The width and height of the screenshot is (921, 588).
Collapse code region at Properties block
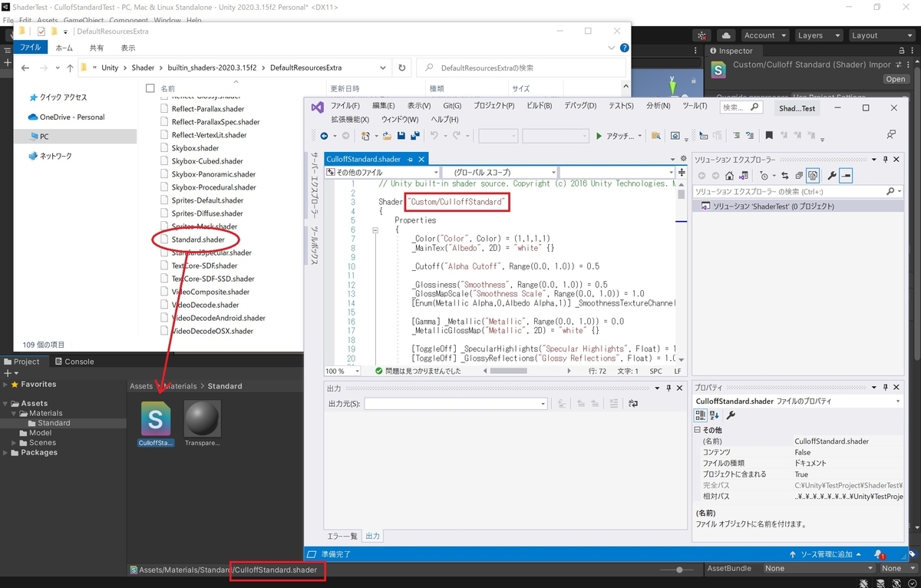tap(375, 230)
